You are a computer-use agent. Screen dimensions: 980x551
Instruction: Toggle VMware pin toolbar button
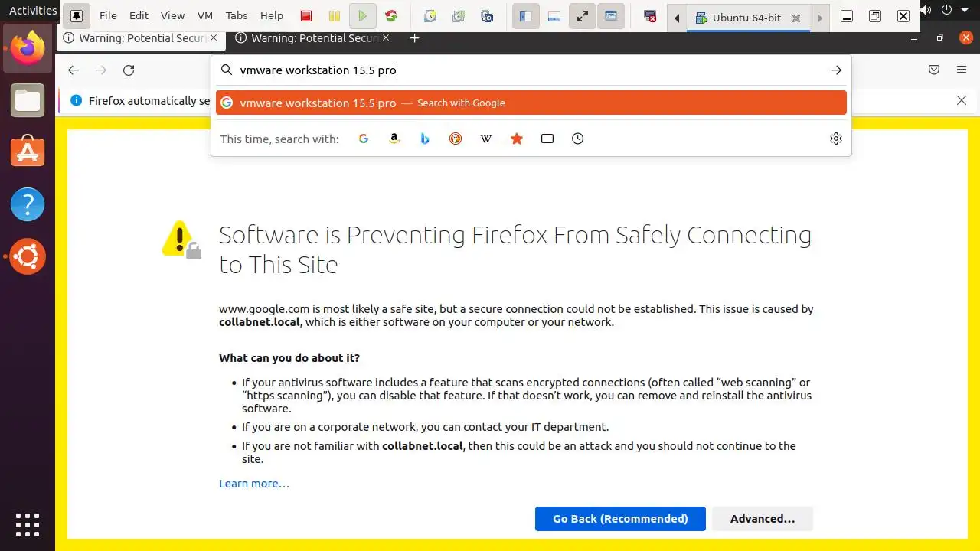tap(77, 16)
